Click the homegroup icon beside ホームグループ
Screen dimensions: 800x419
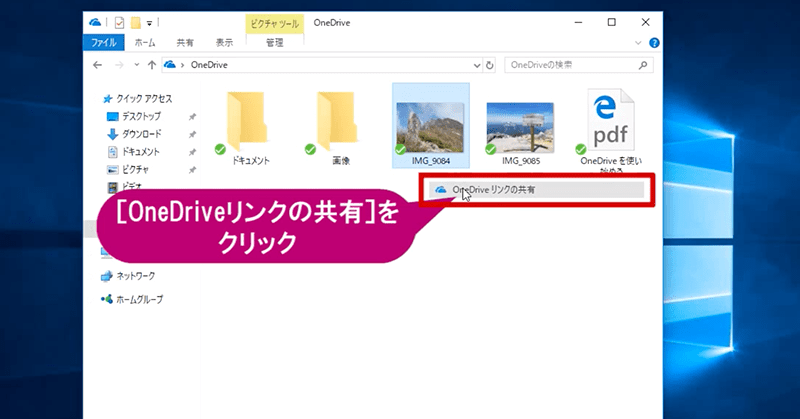pos(107,299)
